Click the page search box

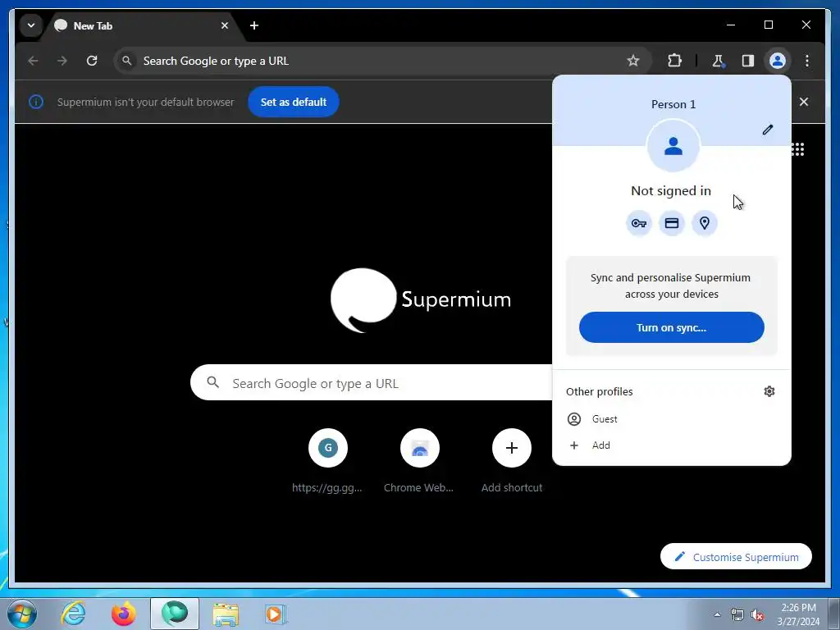[372, 383]
